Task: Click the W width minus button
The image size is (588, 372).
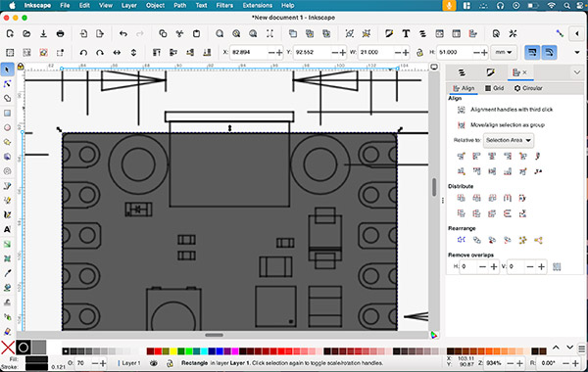Action: (398, 53)
